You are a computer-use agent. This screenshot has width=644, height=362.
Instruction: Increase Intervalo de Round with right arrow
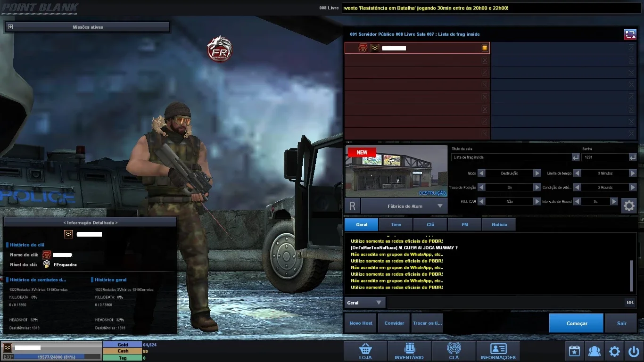614,201
